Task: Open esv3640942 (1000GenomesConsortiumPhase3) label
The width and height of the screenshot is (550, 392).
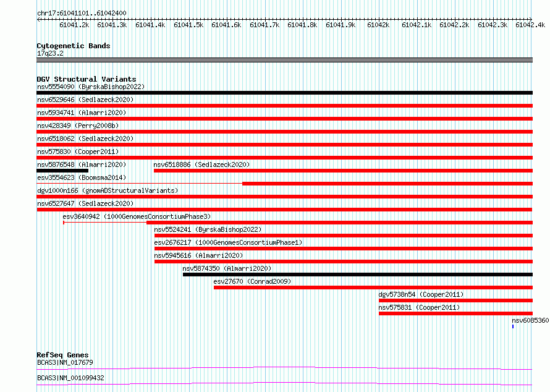Action: pyautogui.click(x=137, y=216)
